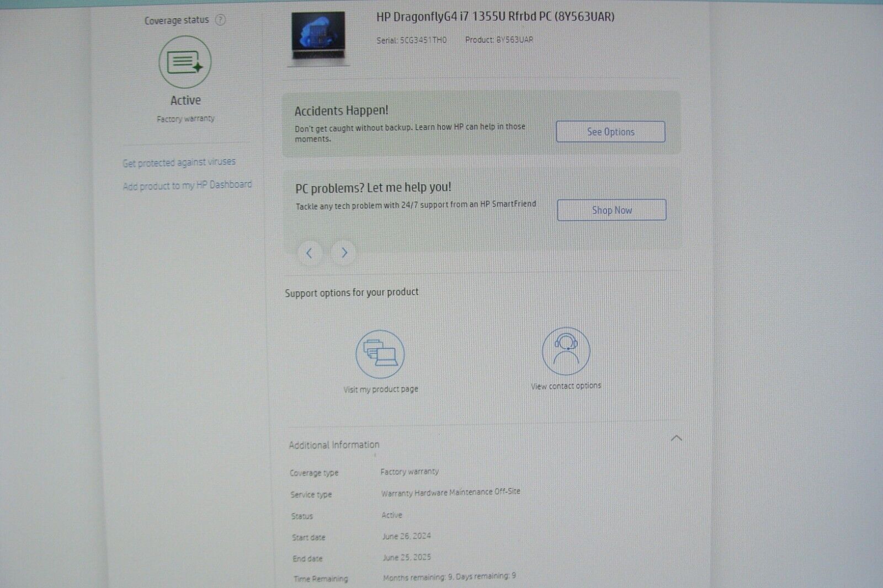883x588 pixels.
Task: Click the Service type row label
Action: point(311,495)
